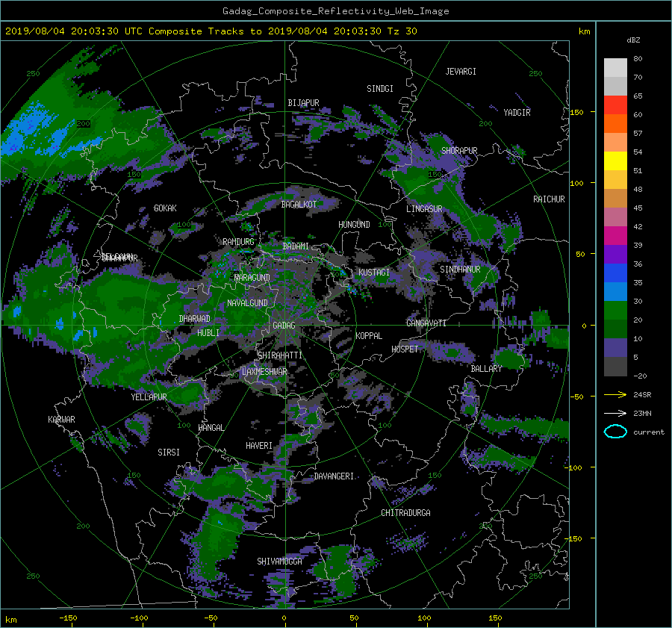Image resolution: width=672 pixels, height=628 pixels.
Task: Click the 'DHARWAD' city label
Action: coord(195,319)
